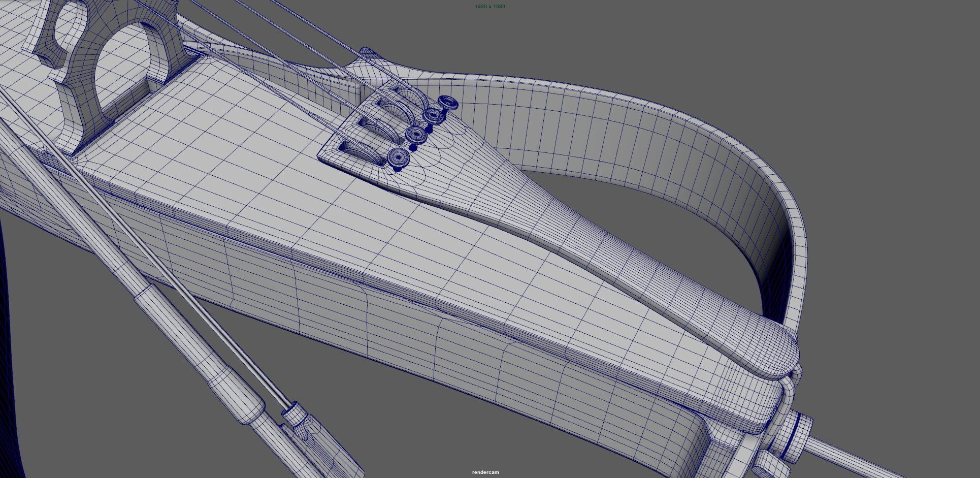Click the rendercam camera name label
The height and width of the screenshot is (478, 980).
(485, 472)
